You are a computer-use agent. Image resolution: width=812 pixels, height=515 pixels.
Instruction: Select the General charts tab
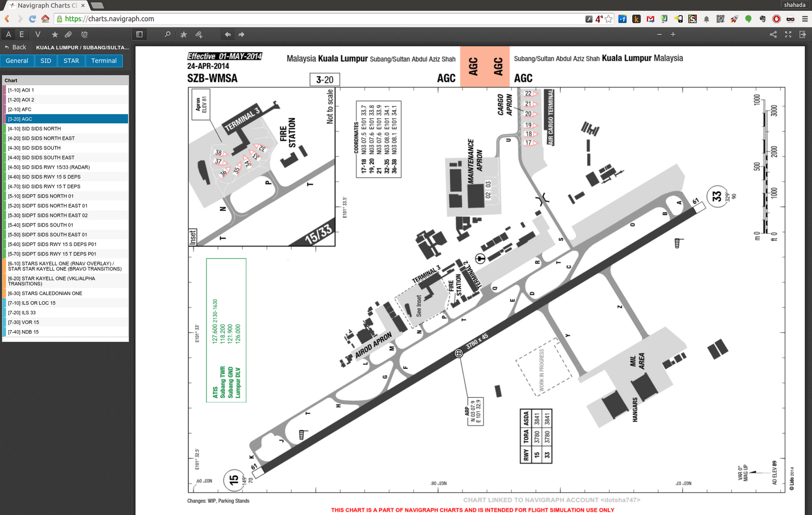17,61
